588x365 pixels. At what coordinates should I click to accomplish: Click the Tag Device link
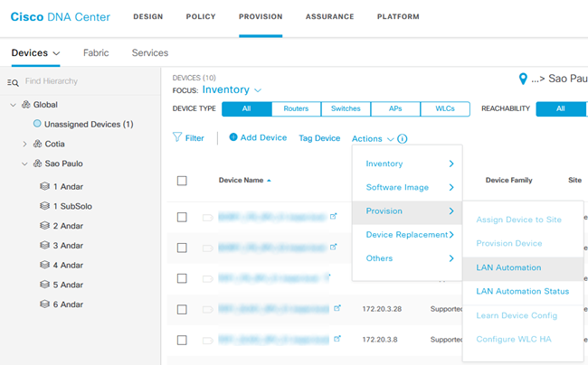click(319, 138)
